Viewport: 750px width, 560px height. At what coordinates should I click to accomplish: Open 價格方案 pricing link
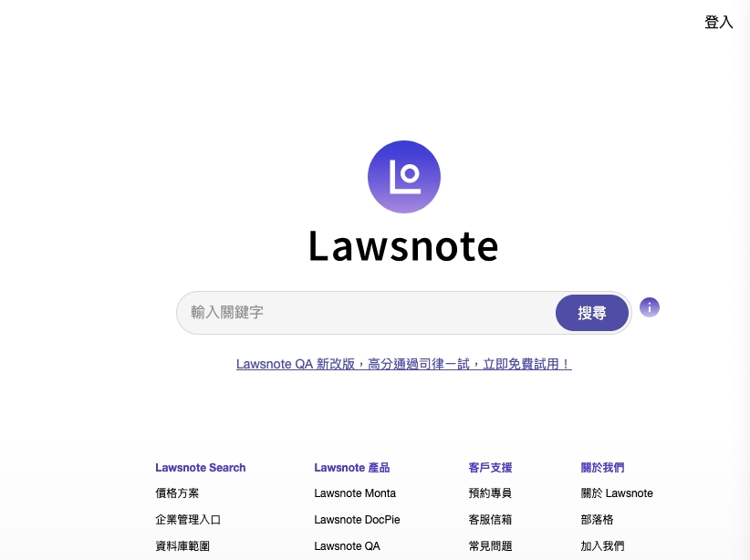pos(177,493)
